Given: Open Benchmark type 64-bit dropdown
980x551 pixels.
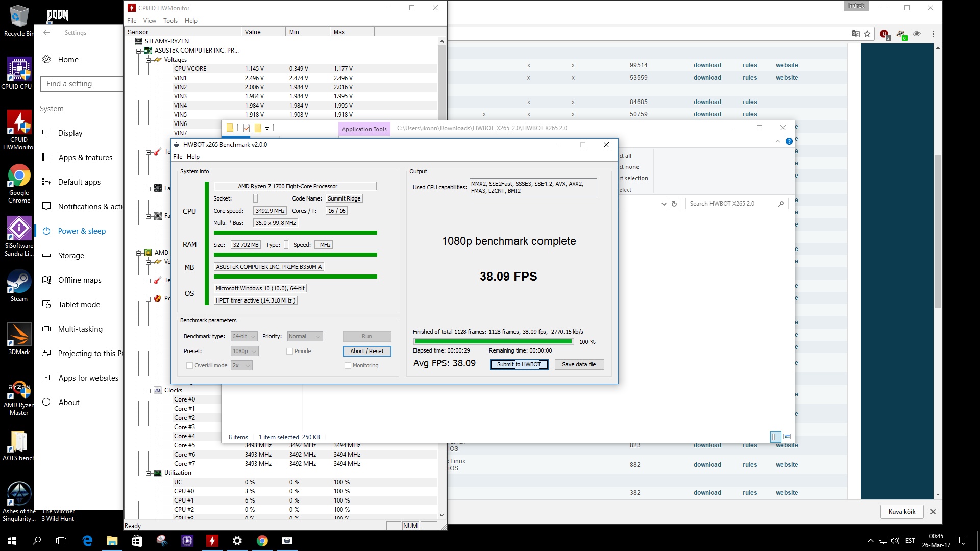Looking at the screenshot, I should [x=244, y=336].
